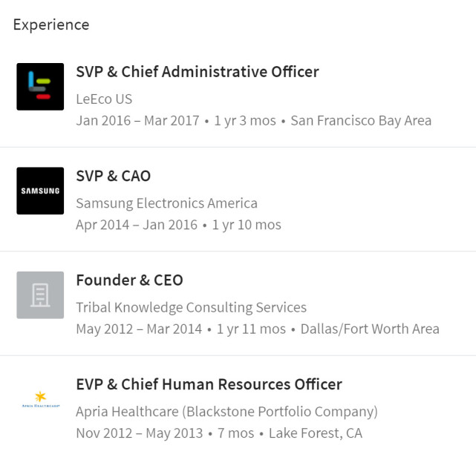
Task: Click the Tribal Knowledge placeholder building icon
Action: coord(40,295)
